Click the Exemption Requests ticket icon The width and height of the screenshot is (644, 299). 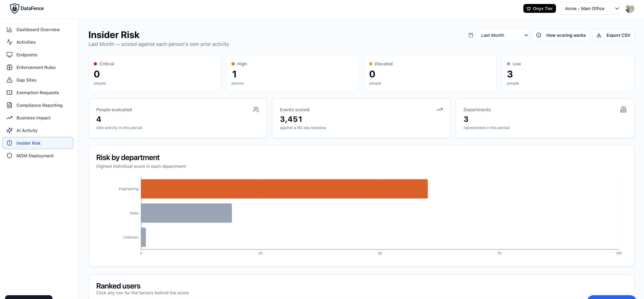(9, 93)
